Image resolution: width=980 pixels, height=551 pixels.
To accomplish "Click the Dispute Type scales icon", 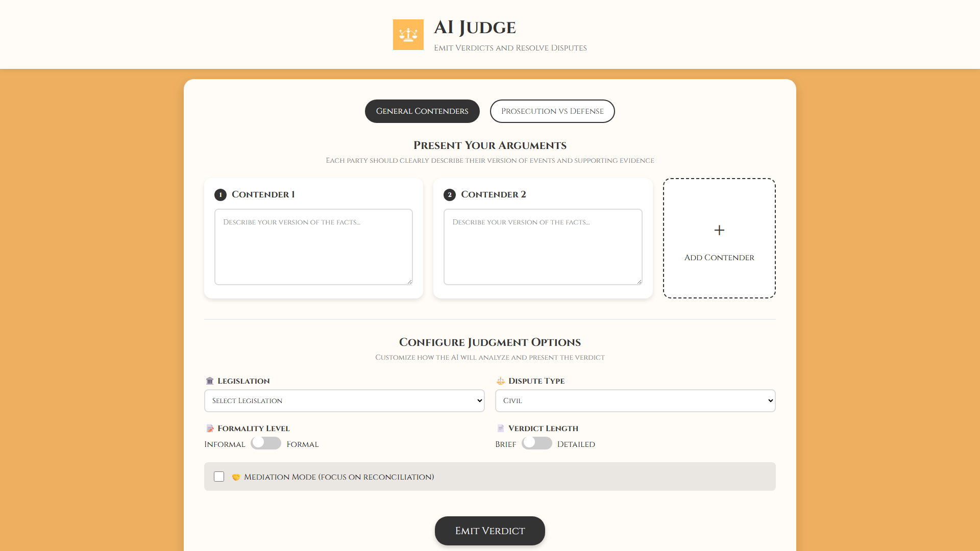I will pos(500,381).
